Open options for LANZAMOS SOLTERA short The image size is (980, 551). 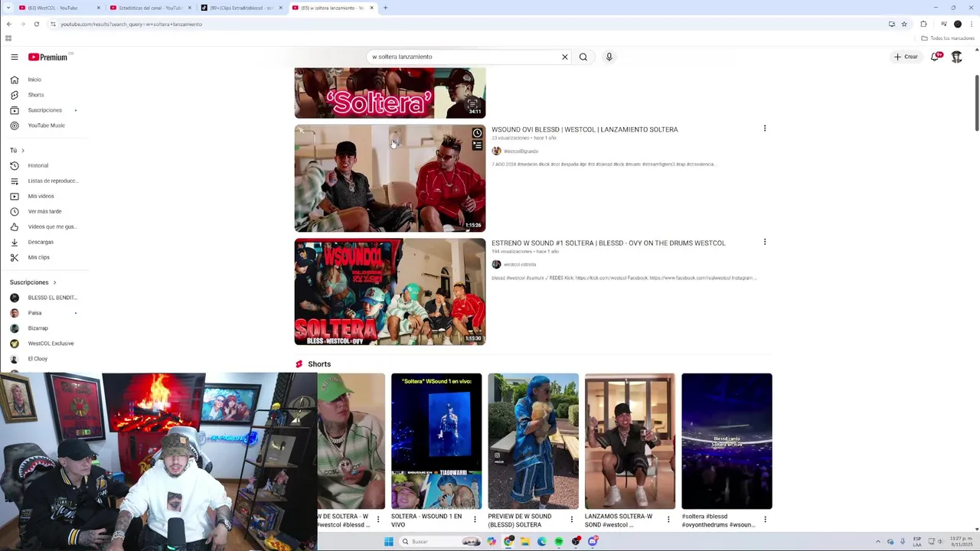(668, 520)
